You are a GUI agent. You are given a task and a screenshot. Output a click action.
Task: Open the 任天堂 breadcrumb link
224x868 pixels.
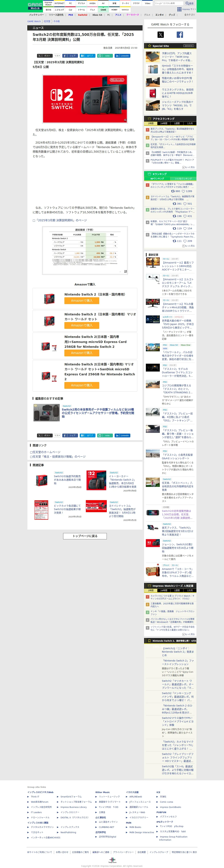click(x=47, y=21)
